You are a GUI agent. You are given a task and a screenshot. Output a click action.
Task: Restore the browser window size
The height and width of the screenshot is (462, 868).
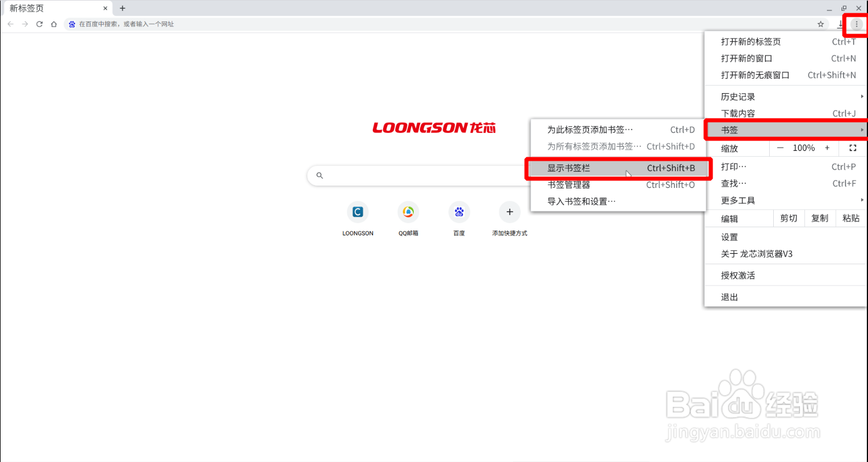[844, 8]
